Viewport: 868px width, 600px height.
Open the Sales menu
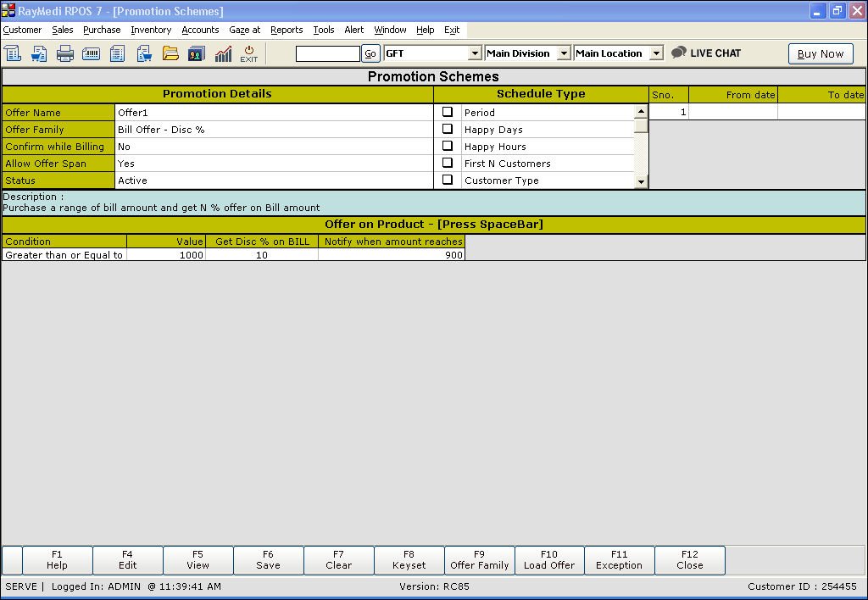pyautogui.click(x=63, y=30)
